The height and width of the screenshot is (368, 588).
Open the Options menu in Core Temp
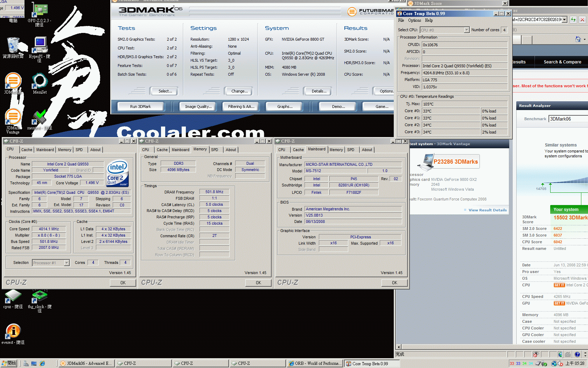click(414, 20)
